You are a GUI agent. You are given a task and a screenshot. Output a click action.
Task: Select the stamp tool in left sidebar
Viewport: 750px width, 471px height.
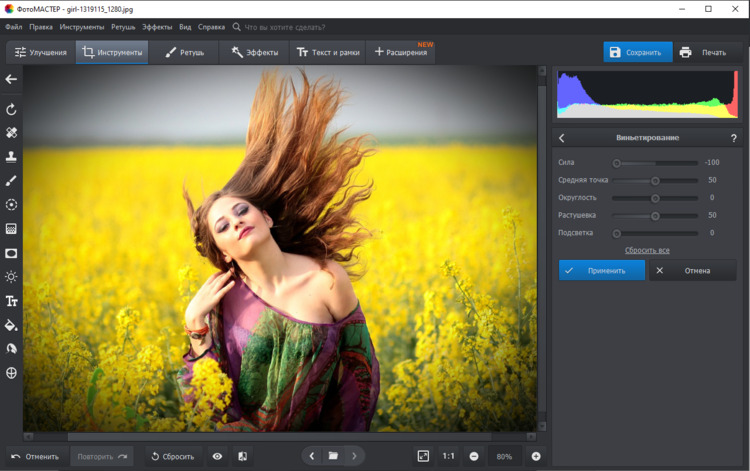click(12, 157)
